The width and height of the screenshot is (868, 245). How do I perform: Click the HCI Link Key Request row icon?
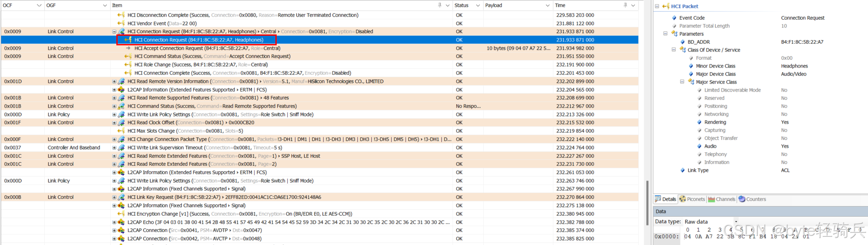(121, 197)
